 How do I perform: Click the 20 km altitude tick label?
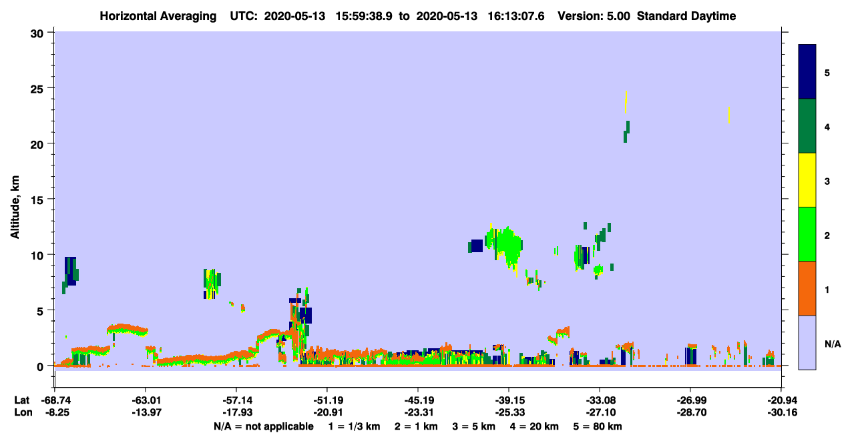pos(39,143)
